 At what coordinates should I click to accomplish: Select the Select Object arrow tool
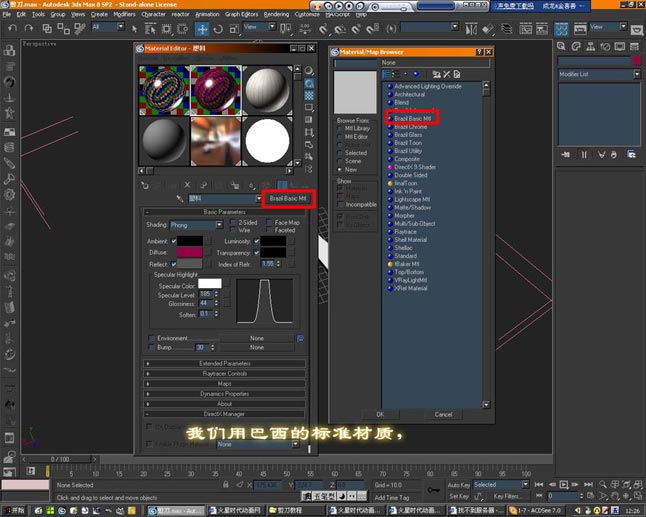[x=134, y=29]
